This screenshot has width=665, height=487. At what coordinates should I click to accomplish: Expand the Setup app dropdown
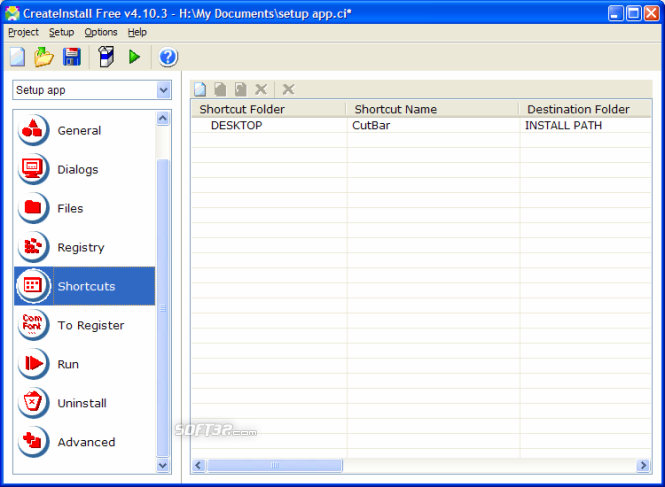coord(163,90)
